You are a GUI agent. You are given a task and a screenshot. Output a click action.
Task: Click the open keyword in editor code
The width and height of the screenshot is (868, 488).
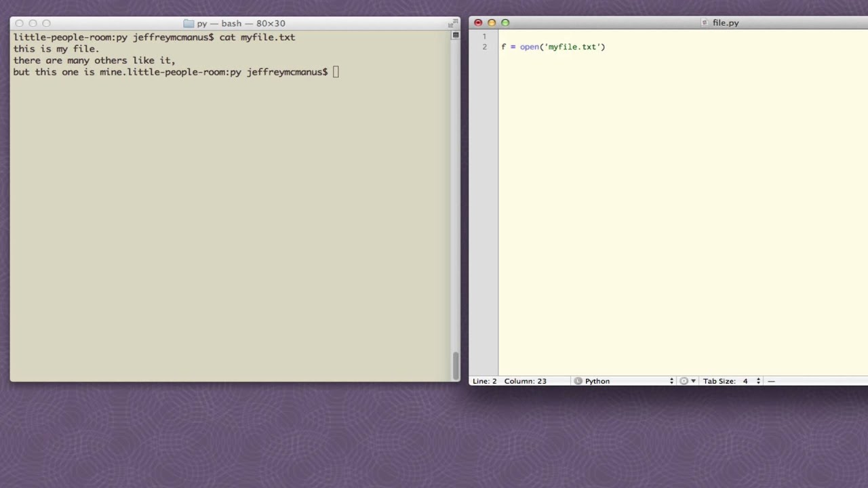[x=529, y=47]
